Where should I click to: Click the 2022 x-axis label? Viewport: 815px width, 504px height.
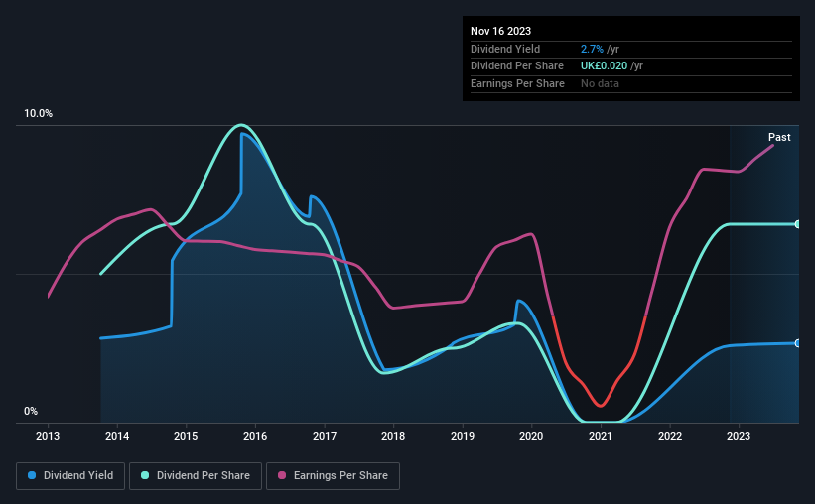click(x=670, y=436)
